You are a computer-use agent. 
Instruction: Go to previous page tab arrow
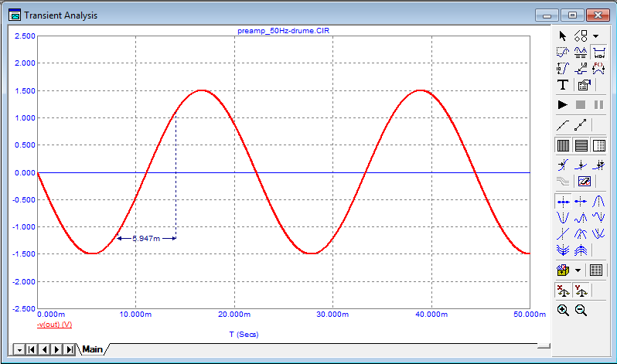[45, 349]
